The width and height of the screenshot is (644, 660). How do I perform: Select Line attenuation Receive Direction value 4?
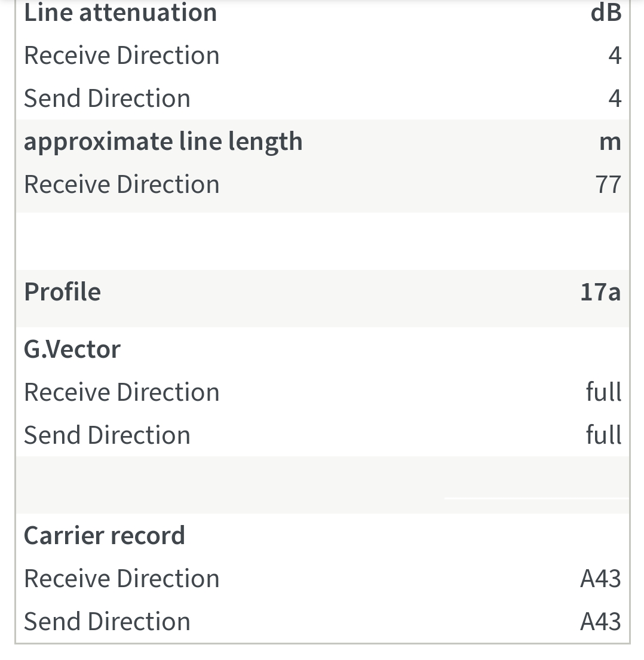(615, 56)
